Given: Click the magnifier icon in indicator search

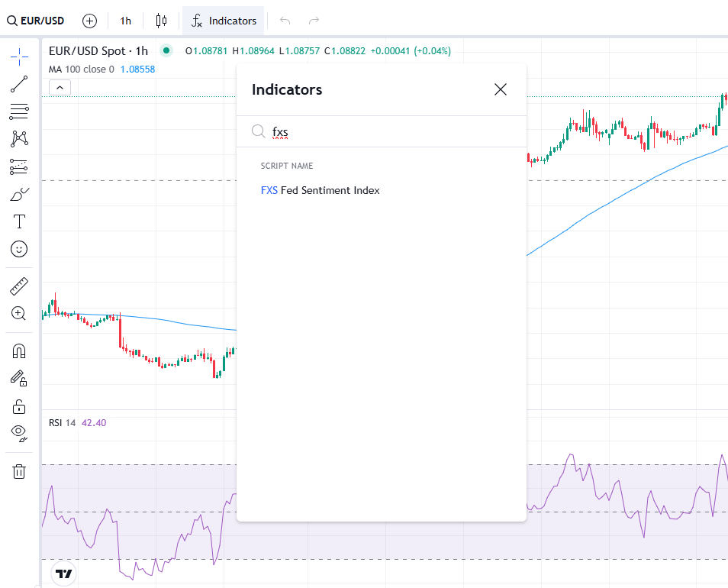Looking at the screenshot, I should 259,131.
